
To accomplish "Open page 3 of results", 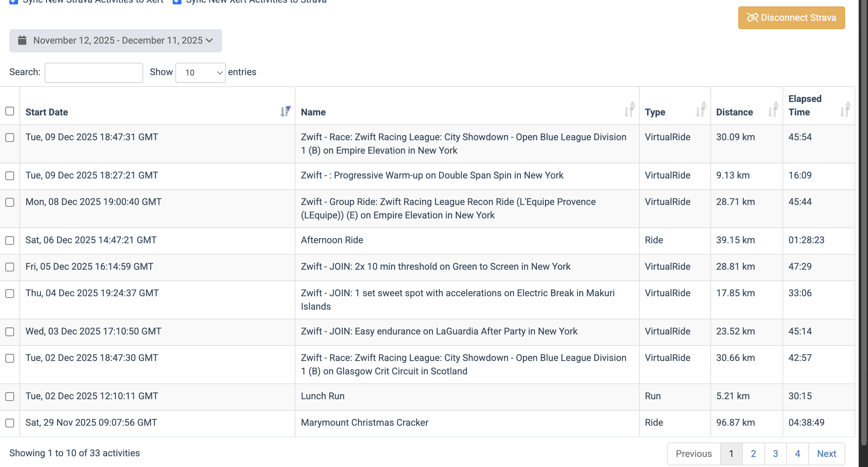I will pyautogui.click(x=775, y=454).
